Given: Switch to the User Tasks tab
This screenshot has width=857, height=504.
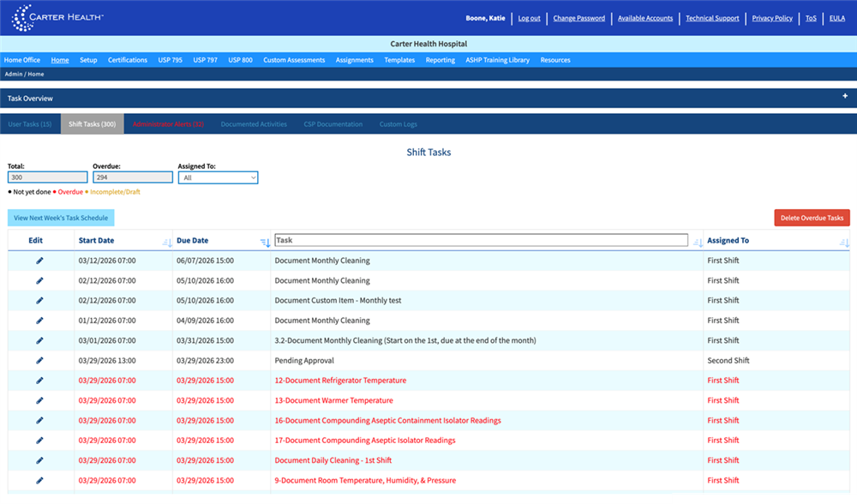Looking at the screenshot, I should [30, 124].
